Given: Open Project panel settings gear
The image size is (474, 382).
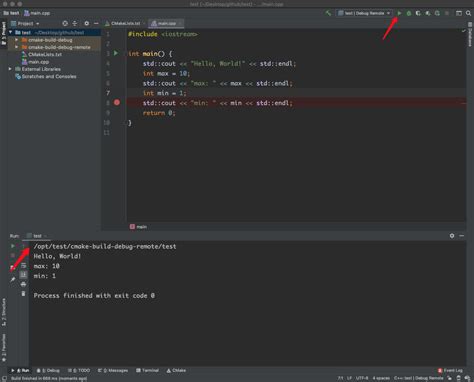Looking at the screenshot, I should pos(87,23).
